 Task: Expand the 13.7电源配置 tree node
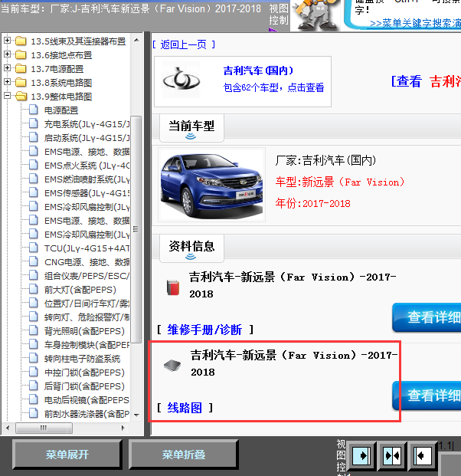tap(8, 68)
